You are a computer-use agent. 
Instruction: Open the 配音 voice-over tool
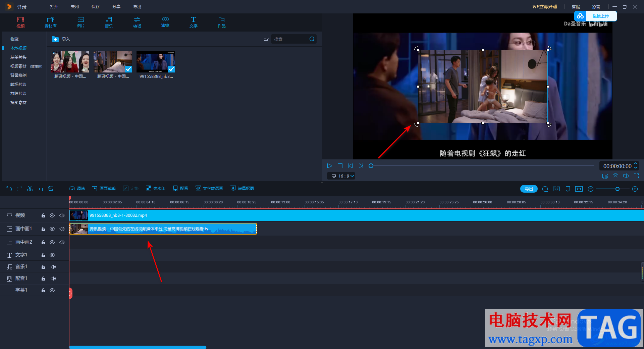point(180,189)
